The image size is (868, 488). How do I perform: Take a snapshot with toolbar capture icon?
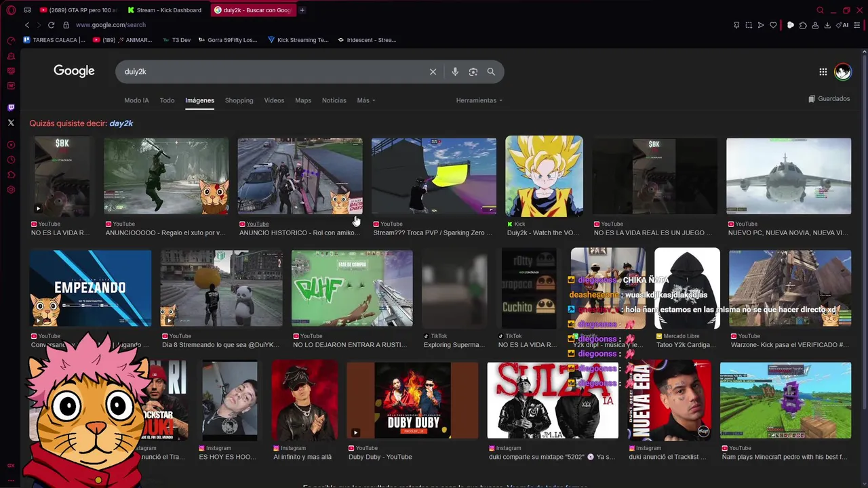pyautogui.click(x=749, y=25)
